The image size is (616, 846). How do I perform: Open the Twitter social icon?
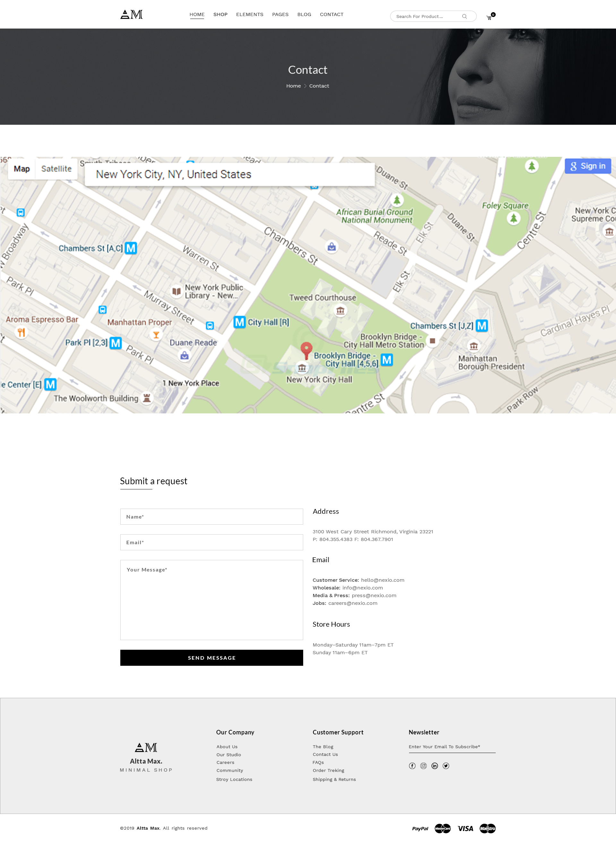(446, 766)
